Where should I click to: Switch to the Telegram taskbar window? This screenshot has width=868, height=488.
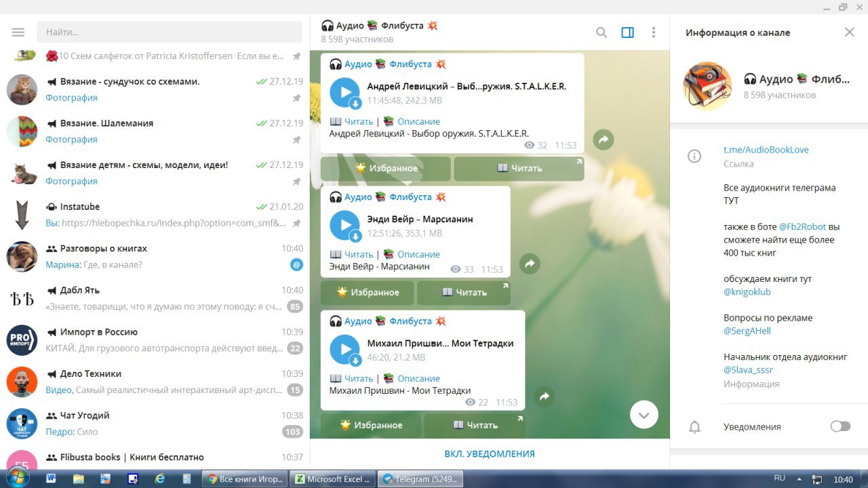[420, 479]
